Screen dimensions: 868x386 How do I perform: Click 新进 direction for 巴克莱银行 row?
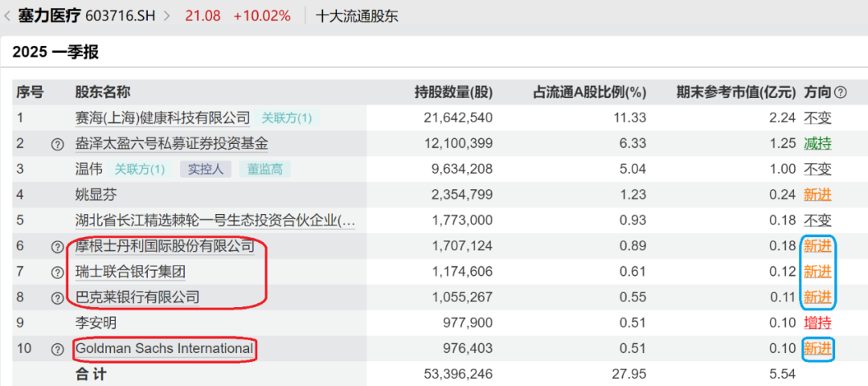(x=817, y=298)
